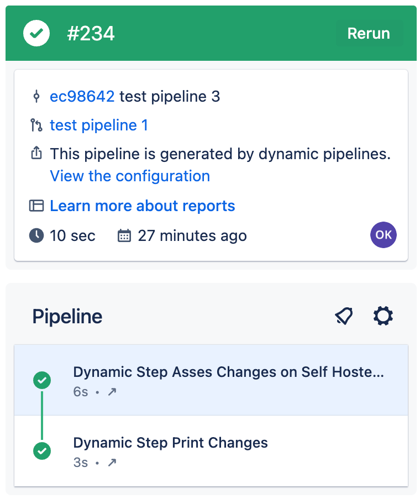The width and height of the screenshot is (420, 504).
Task: Open the View the configuration link
Action: click(x=130, y=176)
